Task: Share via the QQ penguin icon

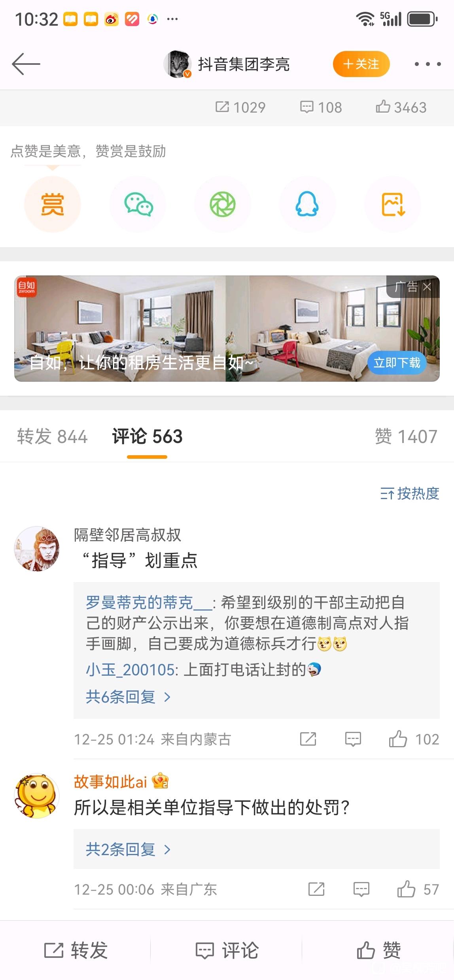Action: [x=307, y=205]
